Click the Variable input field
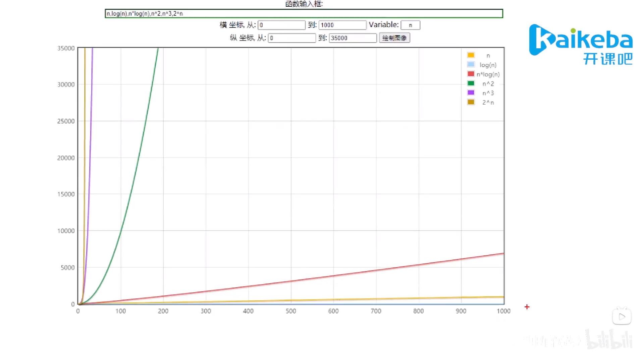Image resolution: width=644 pixels, height=362 pixels. 410,25
